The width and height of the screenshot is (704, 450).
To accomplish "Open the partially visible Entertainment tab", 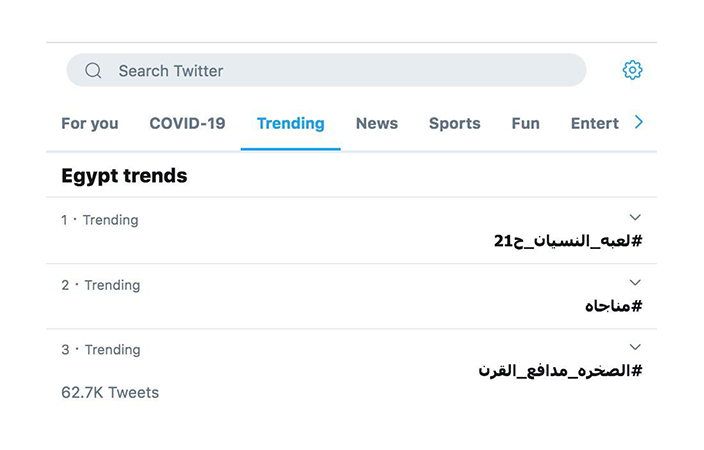I will (x=594, y=123).
